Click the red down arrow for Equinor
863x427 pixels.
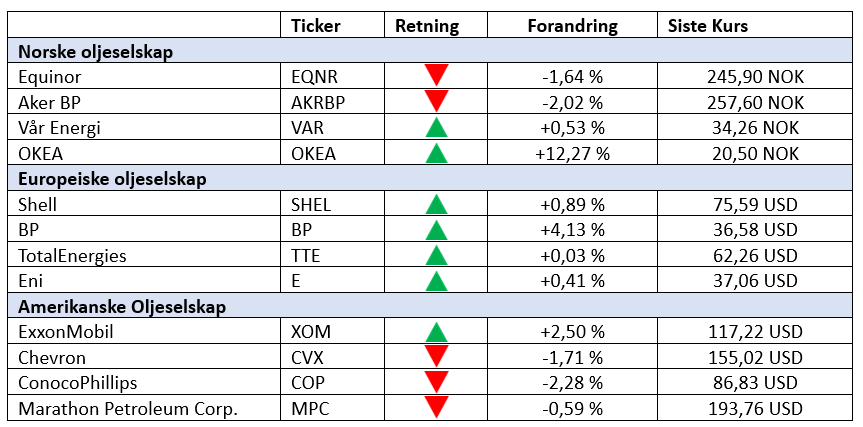coord(435,75)
